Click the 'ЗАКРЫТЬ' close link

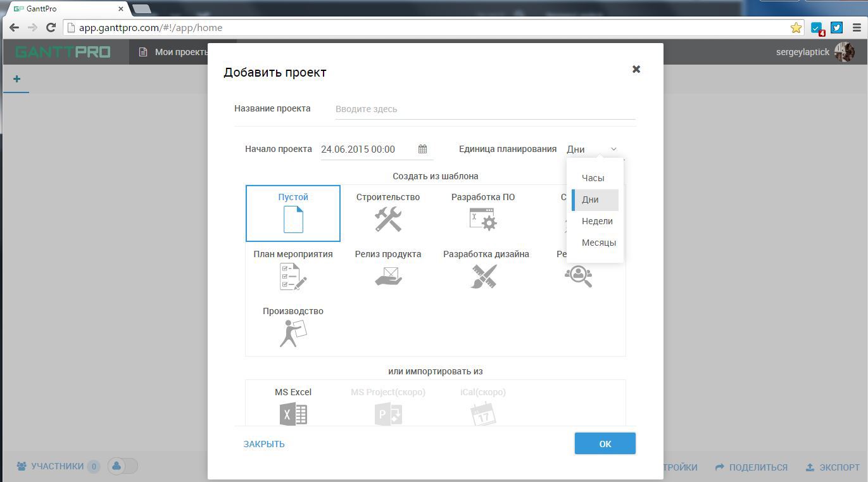pyautogui.click(x=264, y=444)
